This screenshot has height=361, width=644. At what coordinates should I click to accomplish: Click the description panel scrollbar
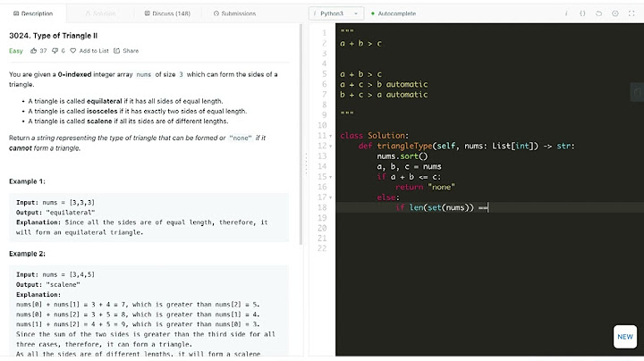click(x=301, y=135)
